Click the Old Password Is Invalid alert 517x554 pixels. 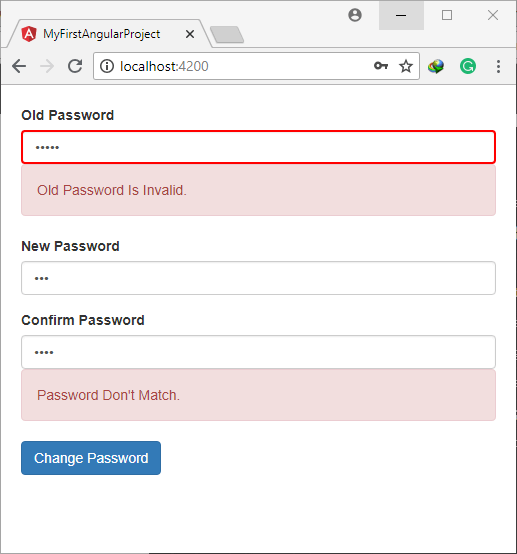258,190
